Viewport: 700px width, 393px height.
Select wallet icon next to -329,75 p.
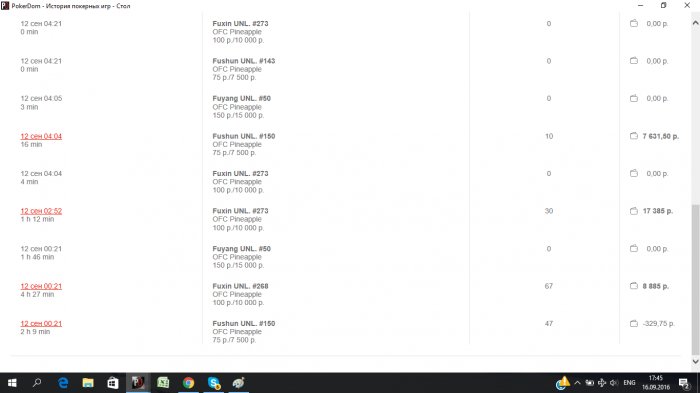click(x=633, y=323)
